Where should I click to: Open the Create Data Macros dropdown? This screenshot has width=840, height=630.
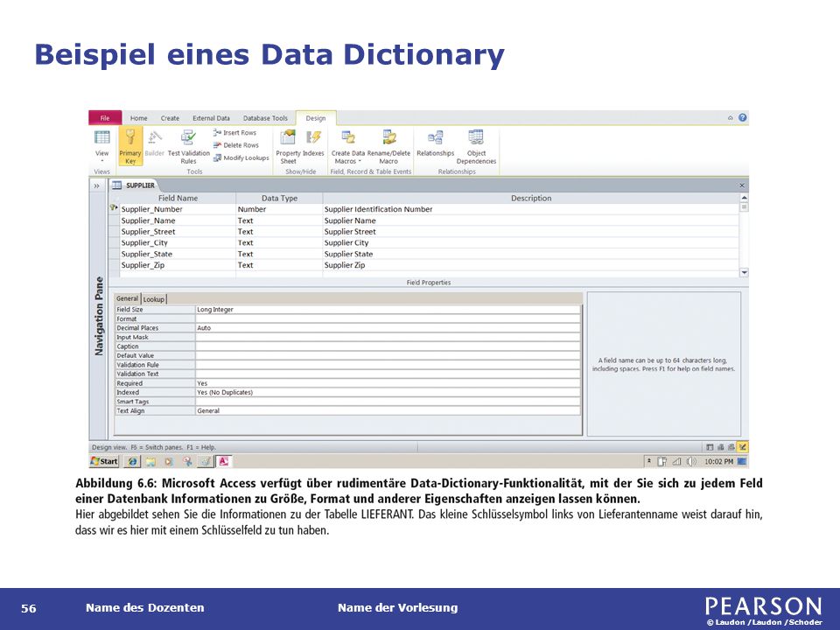point(348,146)
